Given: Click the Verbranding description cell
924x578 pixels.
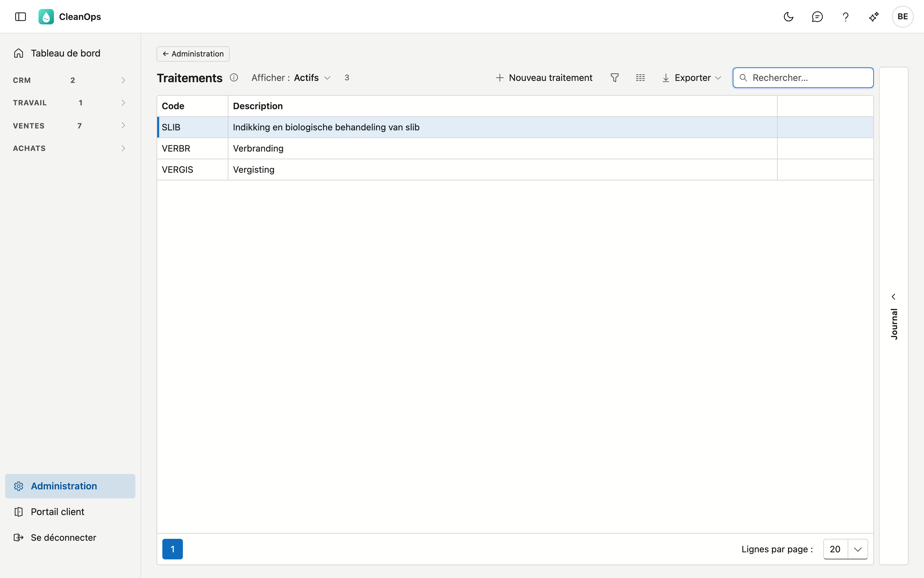Looking at the screenshot, I should 502,148.
